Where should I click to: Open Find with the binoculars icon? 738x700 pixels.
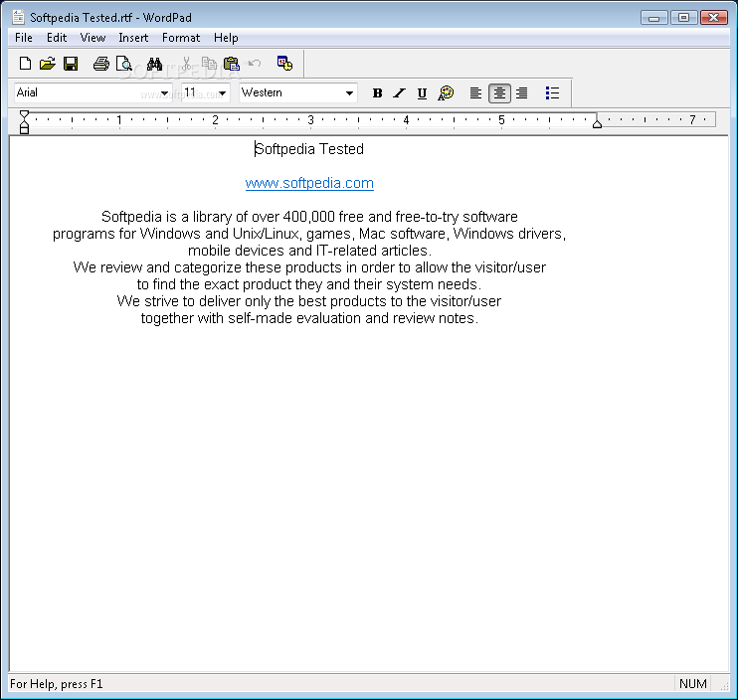154,64
